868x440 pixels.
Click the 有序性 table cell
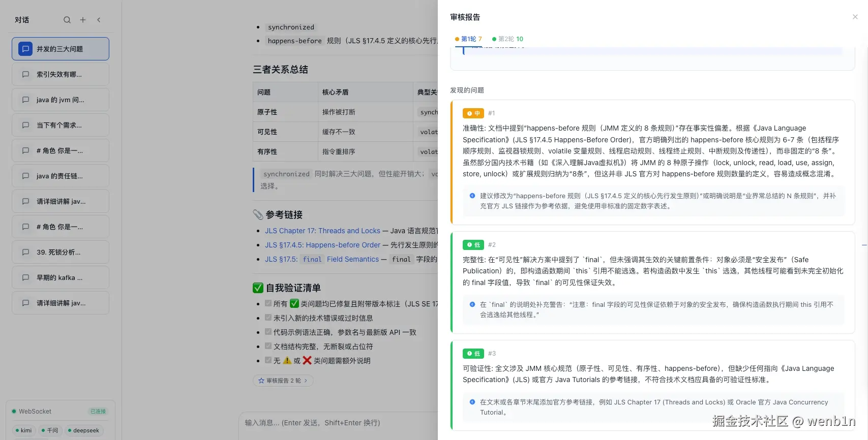[285, 151]
